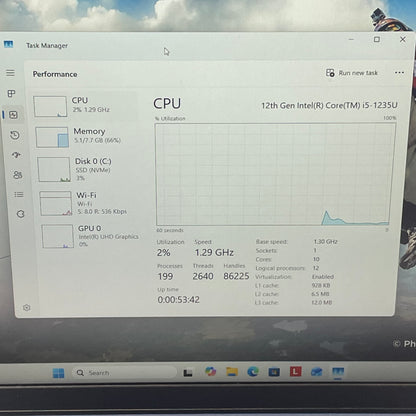Open Task View icon on taskbar
The image size is (416, 416).
click(188, 372)
